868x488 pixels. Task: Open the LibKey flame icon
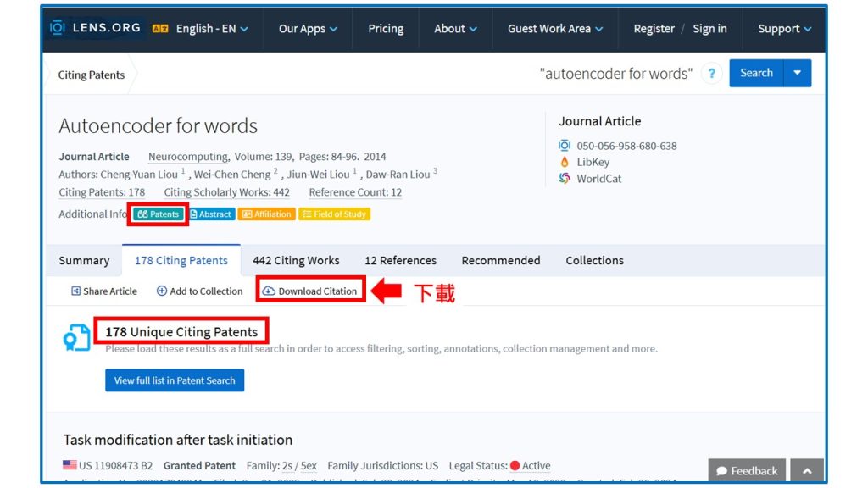tap(564, 162)
